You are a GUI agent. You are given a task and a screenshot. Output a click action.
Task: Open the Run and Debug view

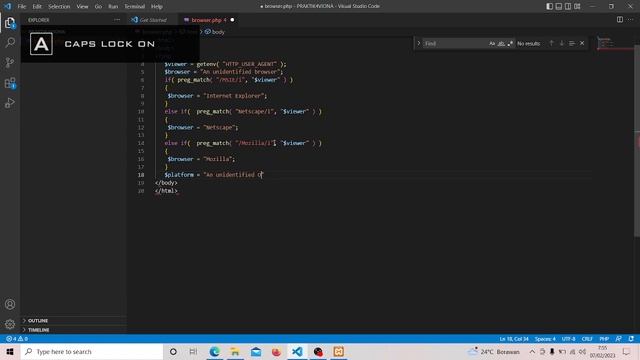(x=10, y=103)
